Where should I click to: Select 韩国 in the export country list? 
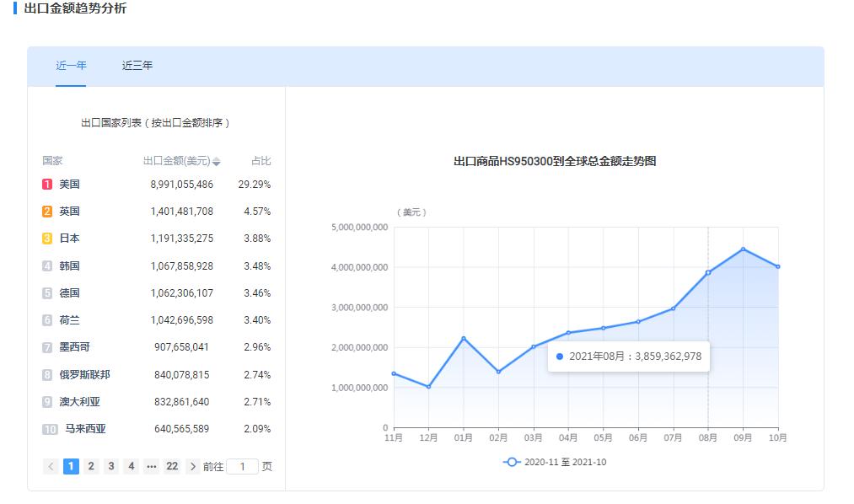point(67,265)
